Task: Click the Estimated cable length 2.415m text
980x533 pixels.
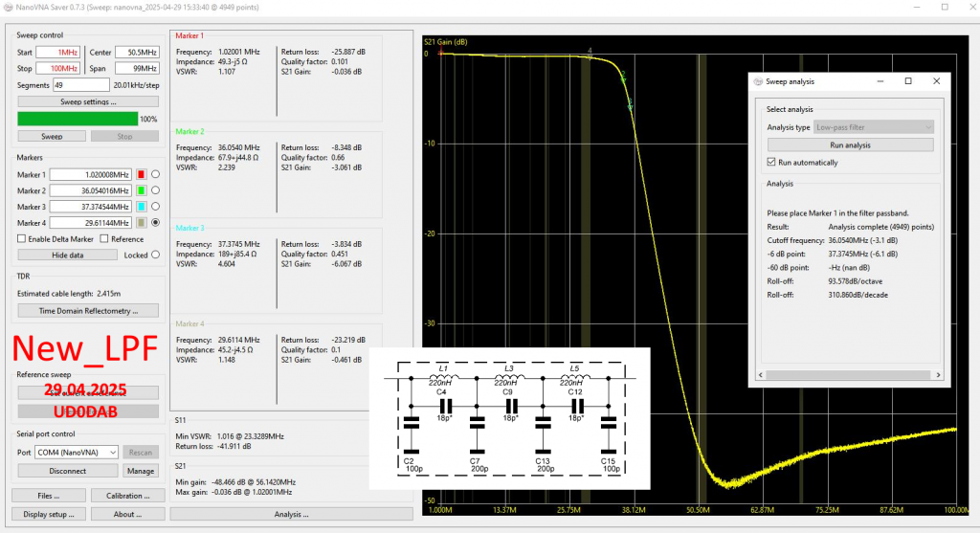Action: tap(69, 294)
